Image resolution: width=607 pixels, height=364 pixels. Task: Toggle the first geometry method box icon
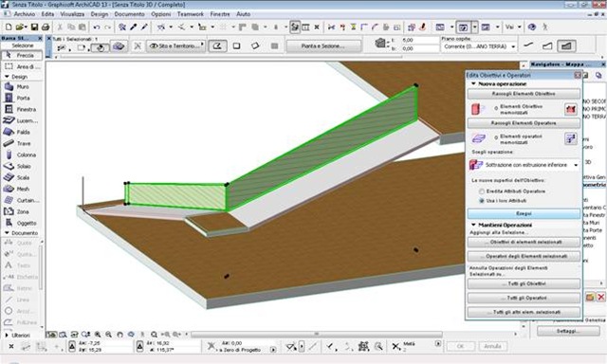click(217, 46)
